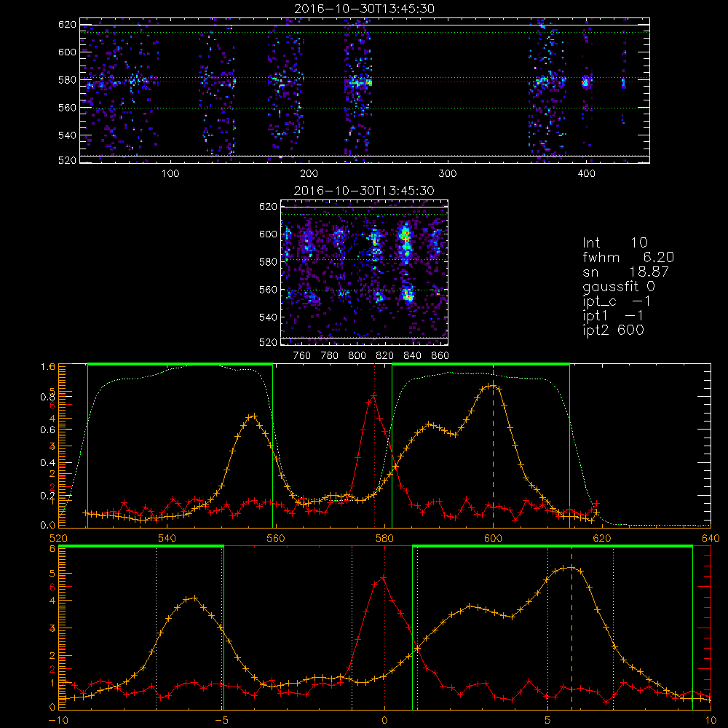Click the '400' x-axis label of top strip image
Viewport: 728px width, 728px height.
(586, 174)
